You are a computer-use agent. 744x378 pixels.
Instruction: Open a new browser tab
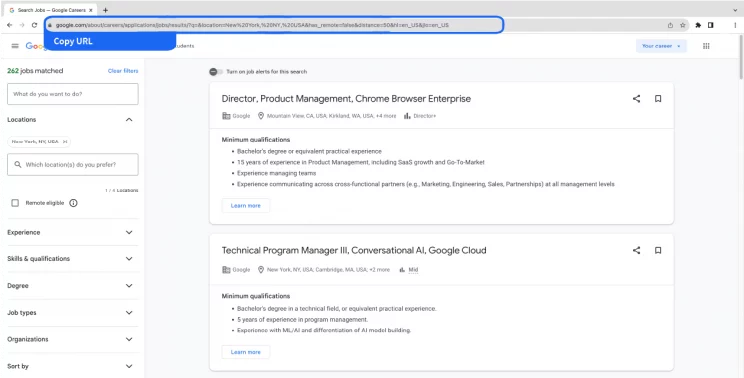(x=105, y=10)
